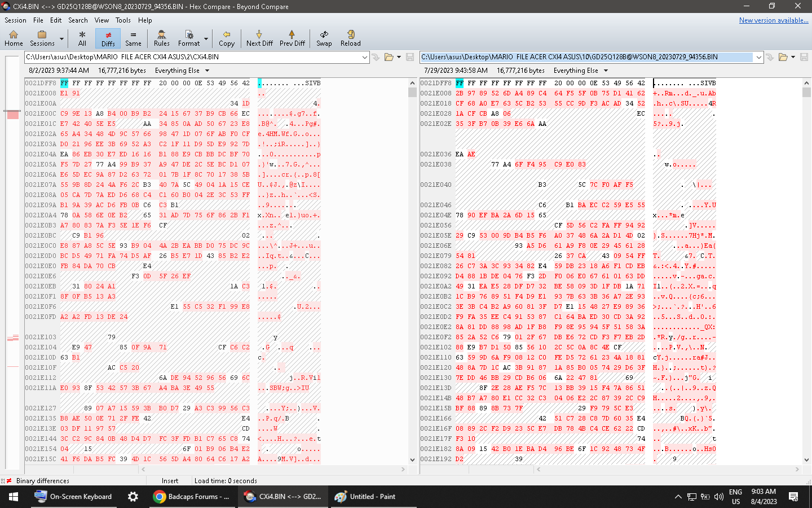Screen dimensions: 812x508
Task: Open the Session menu
Action: (x=15, y=20)
